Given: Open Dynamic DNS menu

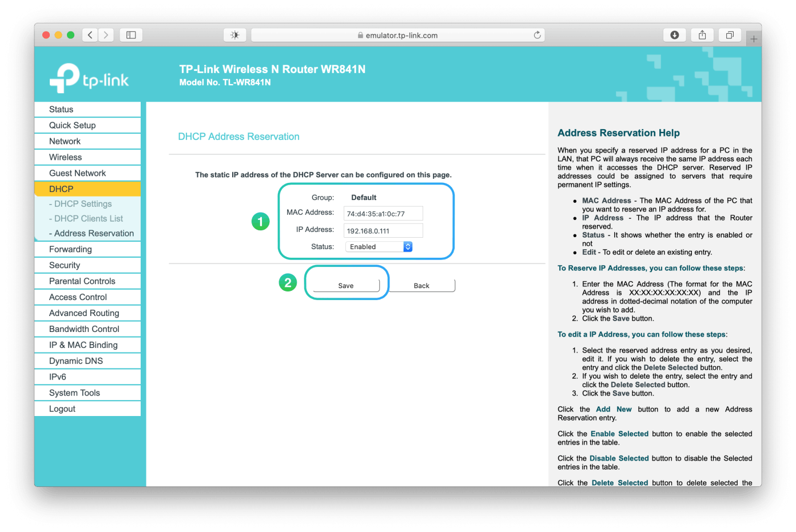Looking at the screenshot, I should (x=87, y=361).
